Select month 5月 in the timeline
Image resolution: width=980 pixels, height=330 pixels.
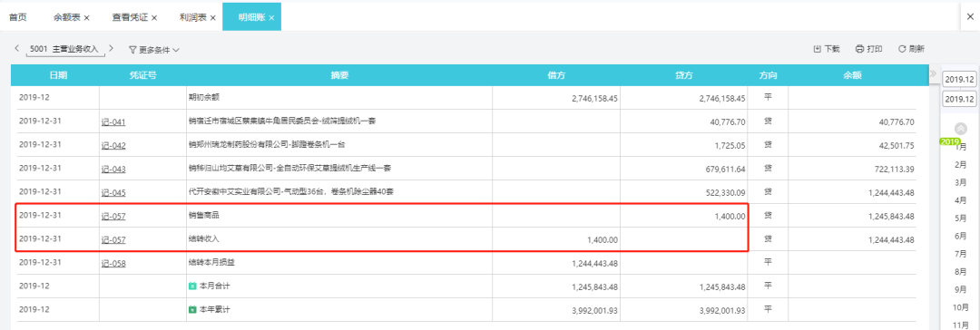[x=961, y=218]
